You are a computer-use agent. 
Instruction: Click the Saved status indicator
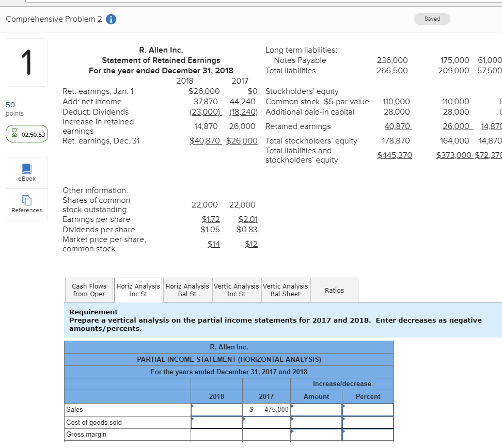coord(432,19)
